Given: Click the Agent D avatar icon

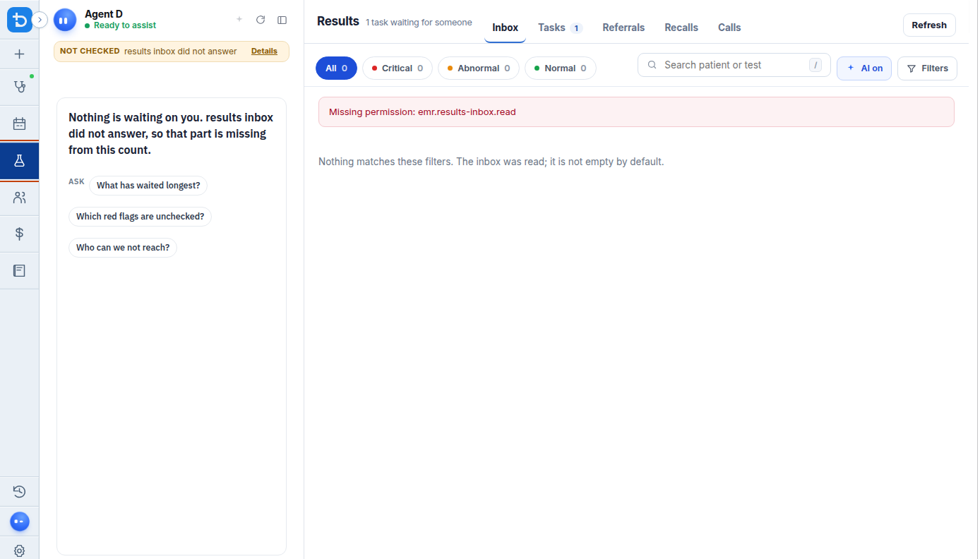Looking at the screenshot, I should tap(65, 20).
